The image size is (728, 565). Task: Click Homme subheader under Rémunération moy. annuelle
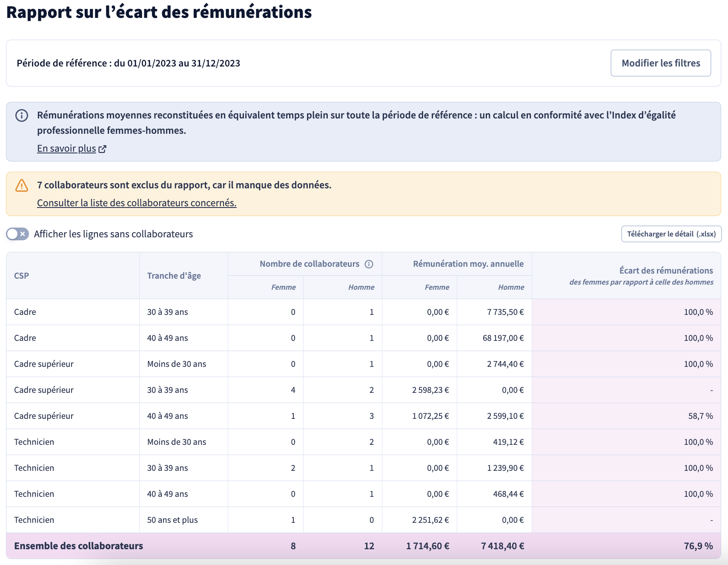tap(511, 287)
